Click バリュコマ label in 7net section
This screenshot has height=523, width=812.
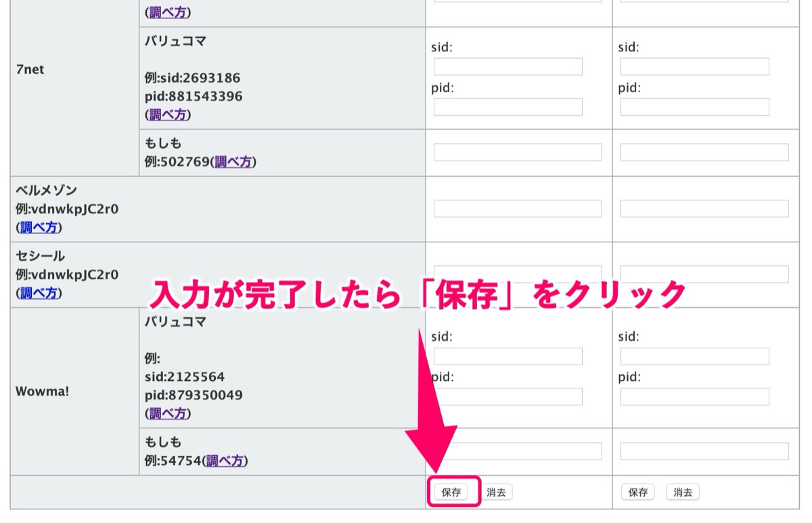pyautogui.click(x=175, y=41)
